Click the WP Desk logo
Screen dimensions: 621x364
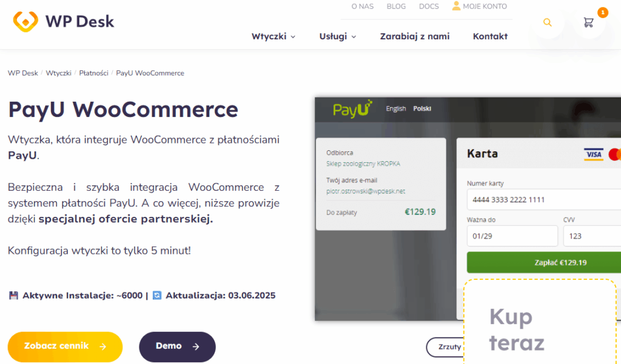point(63,21)
